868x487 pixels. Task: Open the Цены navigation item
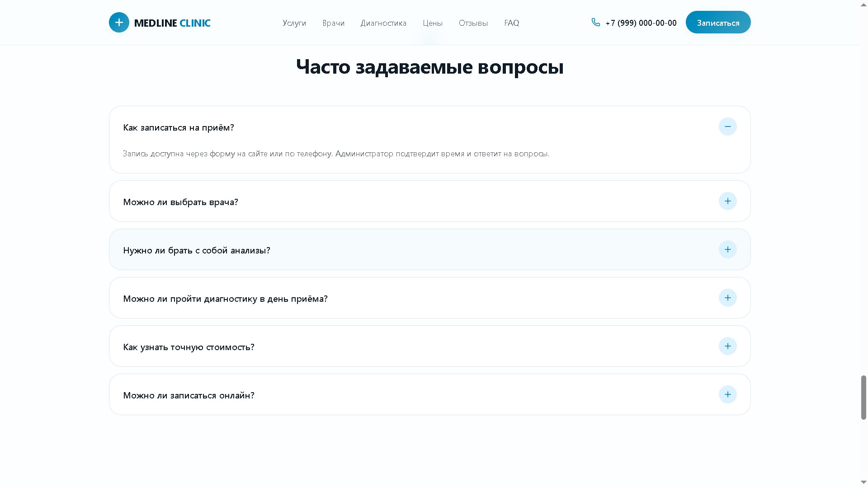[x=433, y=23]
